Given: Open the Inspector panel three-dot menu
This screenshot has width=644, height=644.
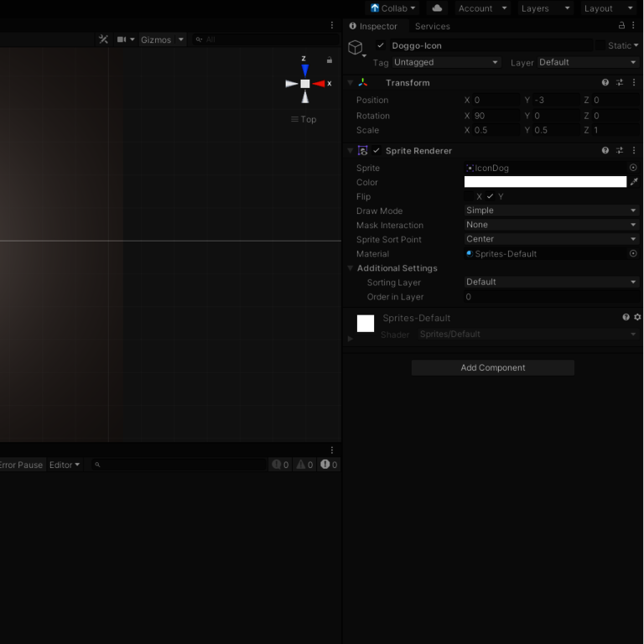Looking at the screenshot, I should (x=633, y=25).
